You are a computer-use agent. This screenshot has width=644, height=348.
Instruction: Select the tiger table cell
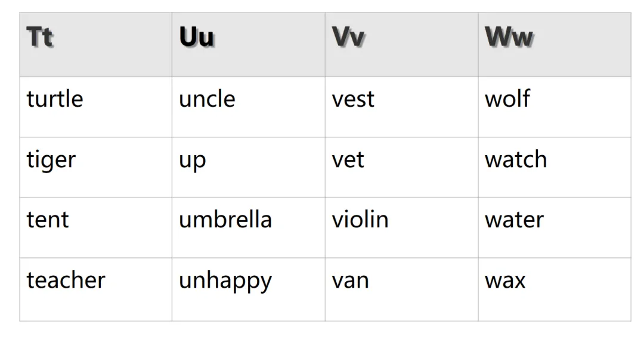(95, 167)
